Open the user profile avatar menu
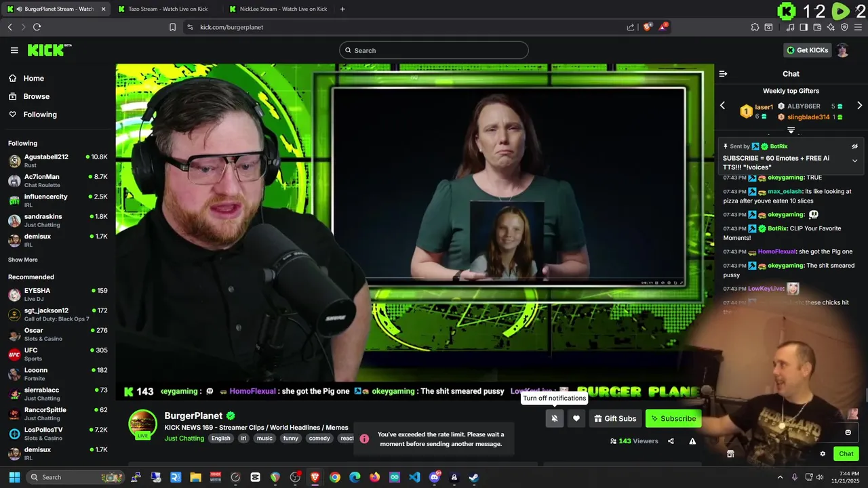Screen dimensions: 868x488 842,50
